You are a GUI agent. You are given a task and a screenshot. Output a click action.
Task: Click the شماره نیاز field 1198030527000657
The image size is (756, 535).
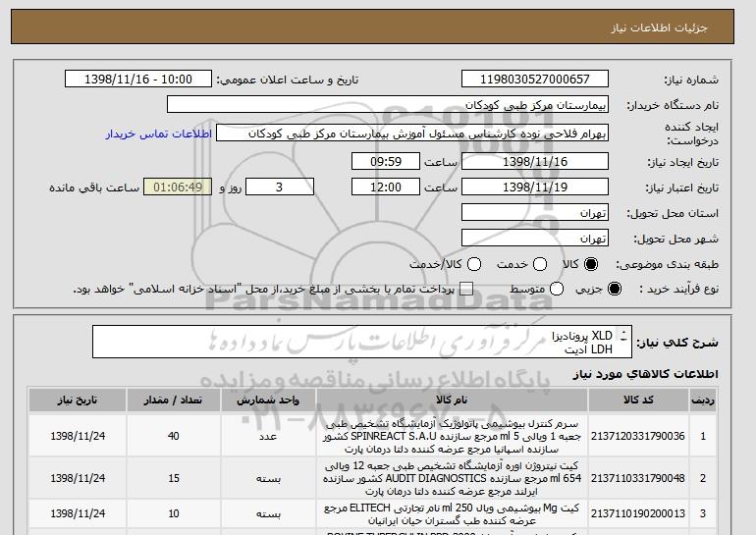point(535,80)
